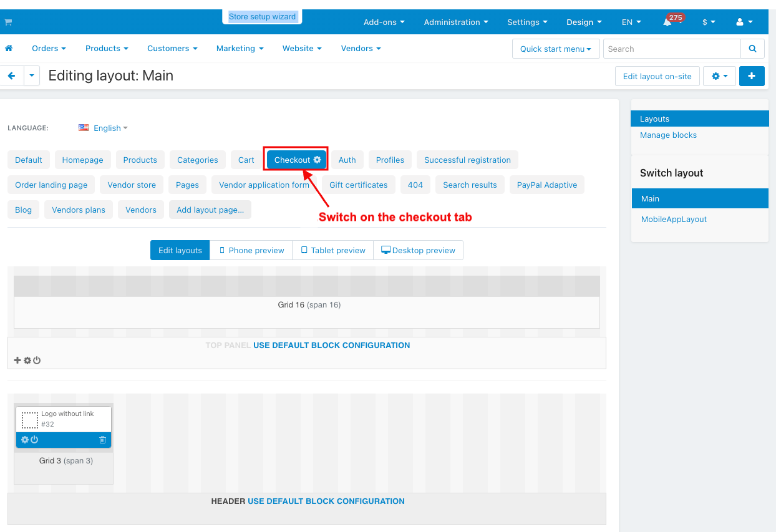Open settings gear of Logo without link block
The height and width of the screenshot is (532, 776).
[x=25, y=440]
